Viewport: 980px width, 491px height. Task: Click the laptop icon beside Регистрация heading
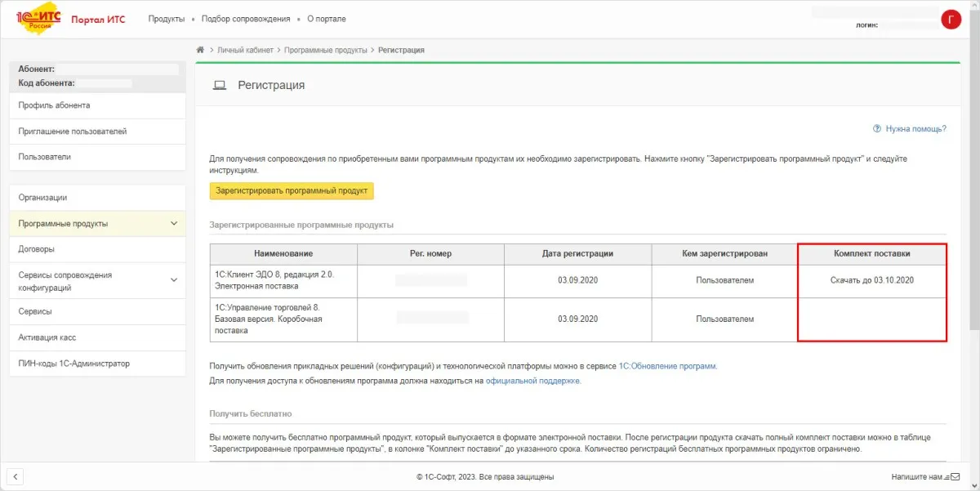[x=219, y=85]
